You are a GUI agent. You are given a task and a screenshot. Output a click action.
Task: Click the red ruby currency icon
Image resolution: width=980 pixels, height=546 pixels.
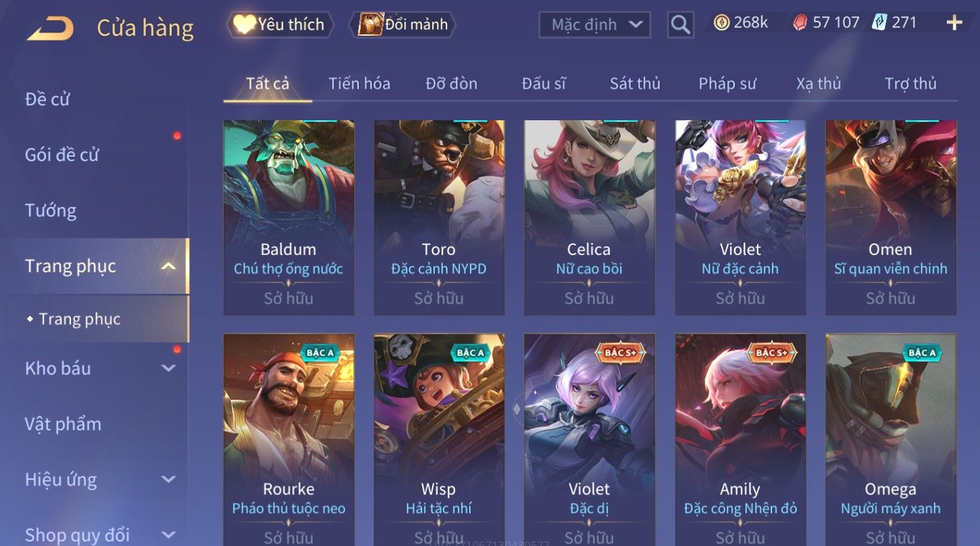800,23
